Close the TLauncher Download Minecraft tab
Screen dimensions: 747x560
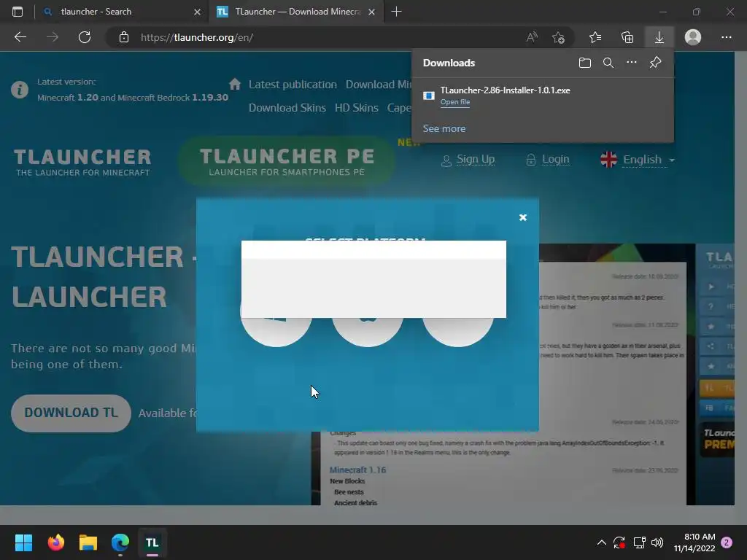click(371, 12)
